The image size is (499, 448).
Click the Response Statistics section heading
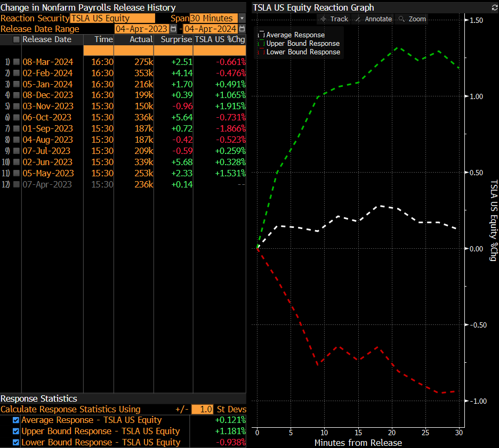tap(39, 398)
